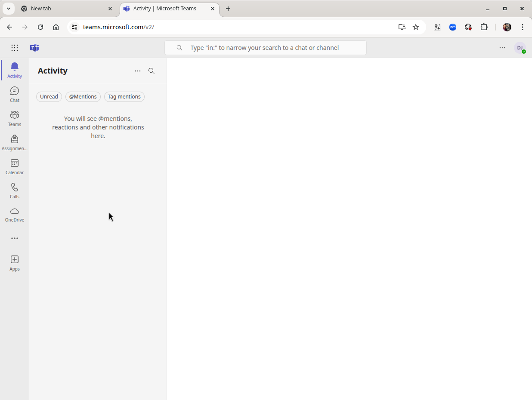Open the Microsoft 365 app launcher grid

pos(15,48)
